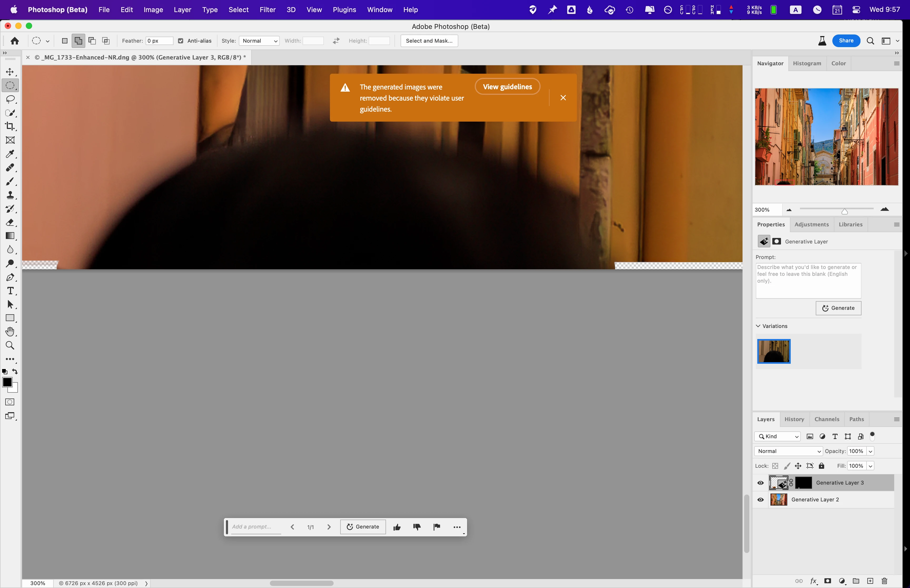Hide Generative Layer 3 visibility
The image size is (910, 588).
(x=760, y=483)
